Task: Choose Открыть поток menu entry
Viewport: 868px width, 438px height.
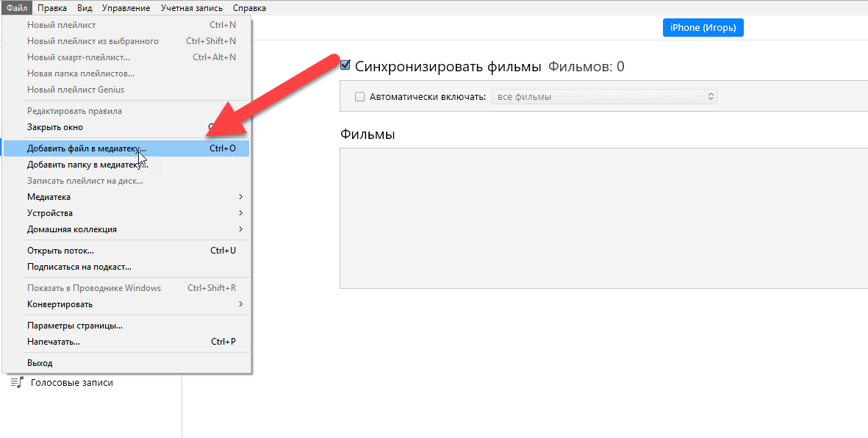Action: point(126,251)
